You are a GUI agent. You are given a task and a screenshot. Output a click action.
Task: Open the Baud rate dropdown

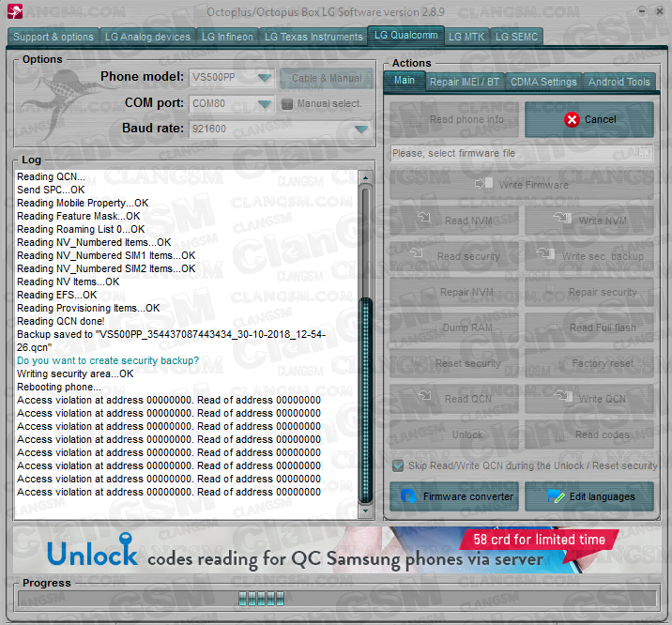[x=361, y=129]
